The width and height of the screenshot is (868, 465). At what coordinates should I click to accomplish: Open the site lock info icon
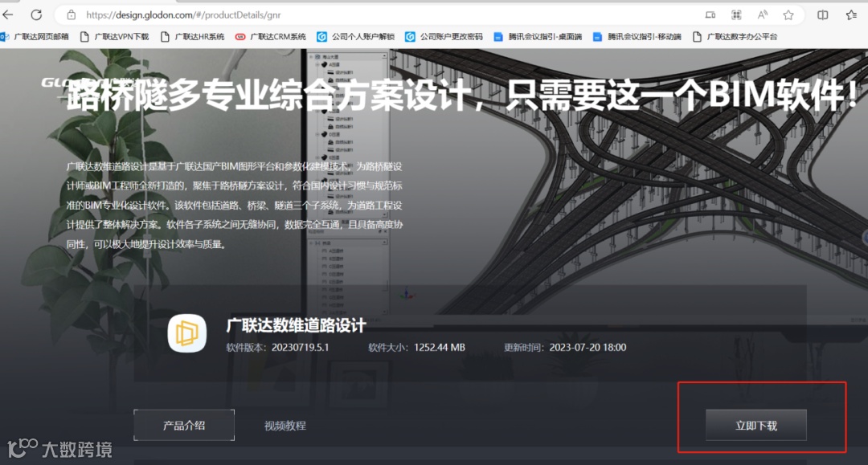pyautogui.click(x=72, y=15)
